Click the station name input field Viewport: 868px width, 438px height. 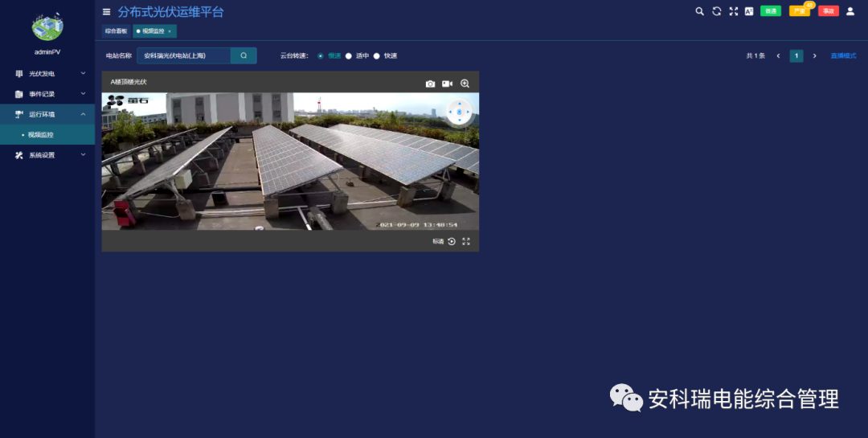click(x=184, y=55)
